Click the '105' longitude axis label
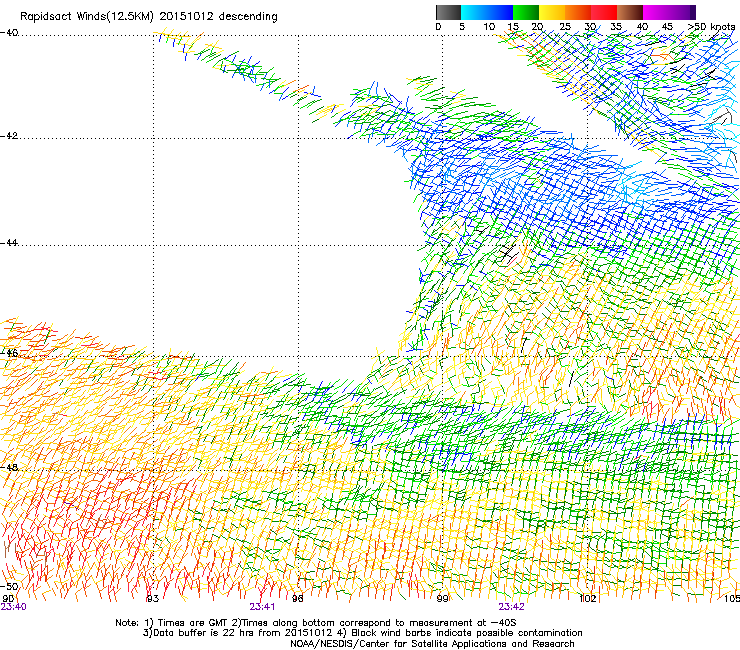 point(732,599)
